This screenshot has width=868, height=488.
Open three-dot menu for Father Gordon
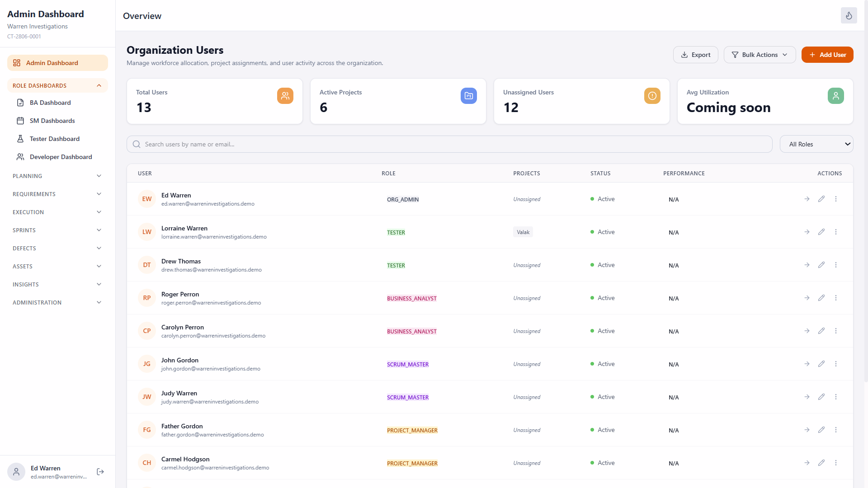point(836,430)
